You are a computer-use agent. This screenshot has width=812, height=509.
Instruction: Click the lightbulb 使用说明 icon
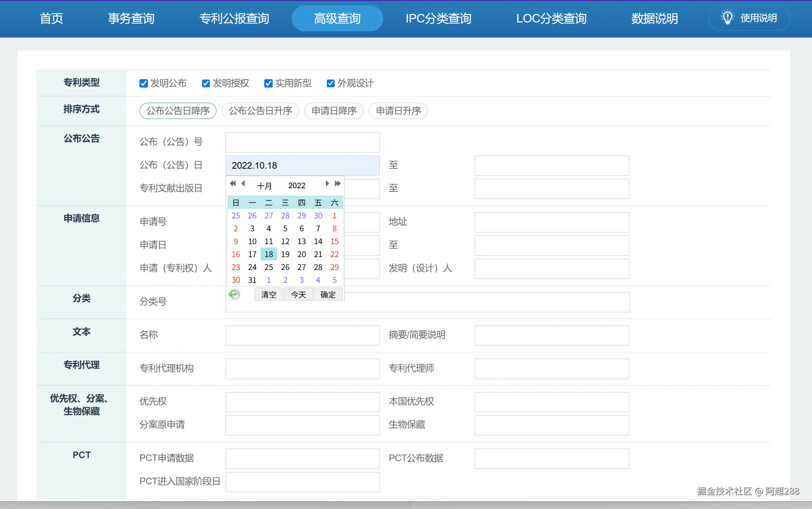point(727,17)
